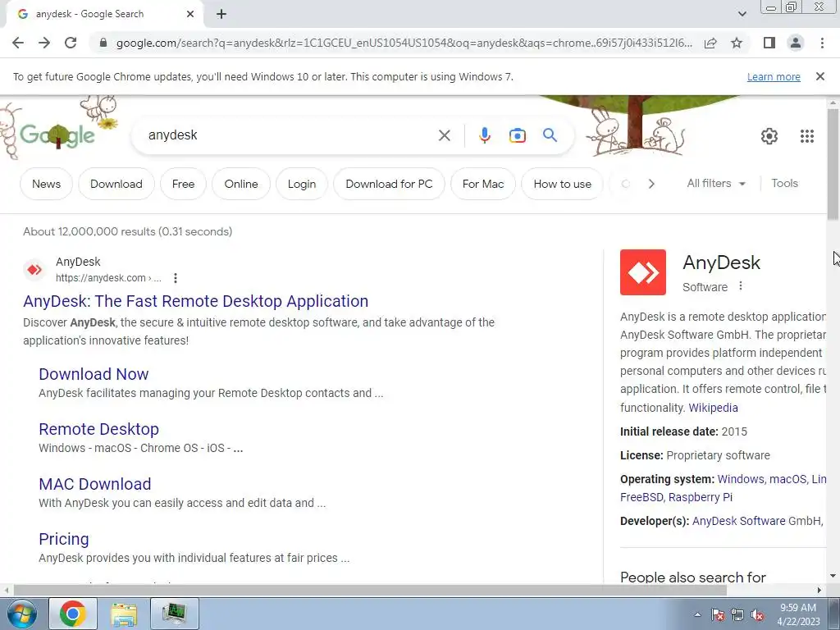Open the Tools option

[x=785, y=183]
